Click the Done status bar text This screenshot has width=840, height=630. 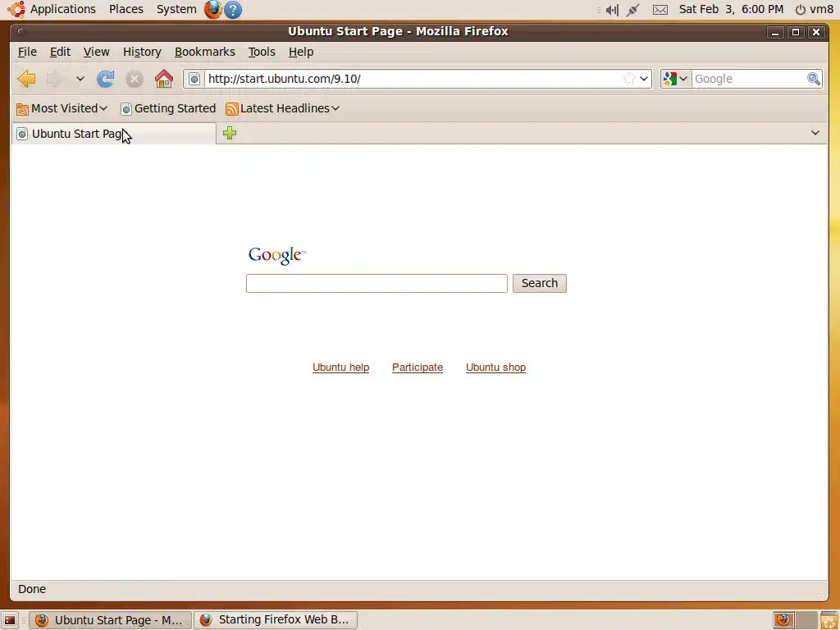[x=32, y=589]
